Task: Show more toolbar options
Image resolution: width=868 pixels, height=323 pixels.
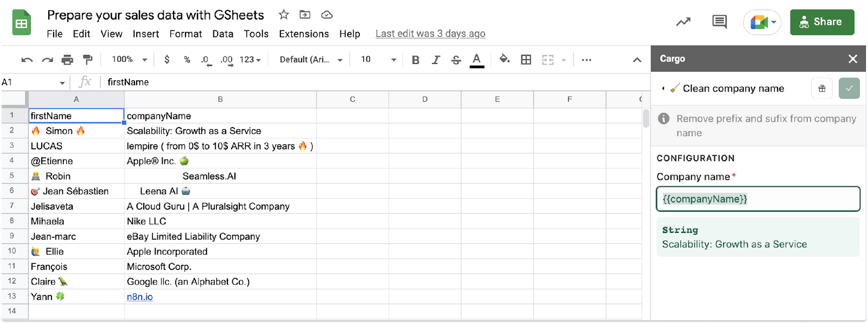Action: 586,60
